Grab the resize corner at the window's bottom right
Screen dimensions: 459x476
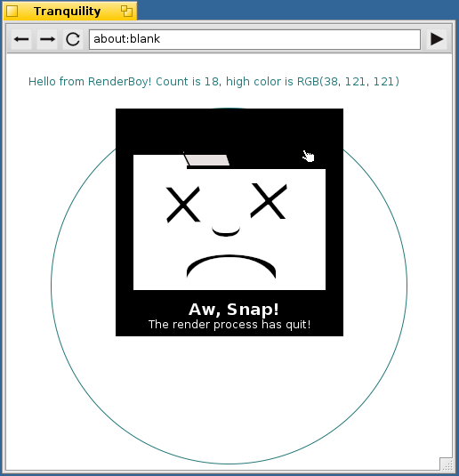pos(447,464)
